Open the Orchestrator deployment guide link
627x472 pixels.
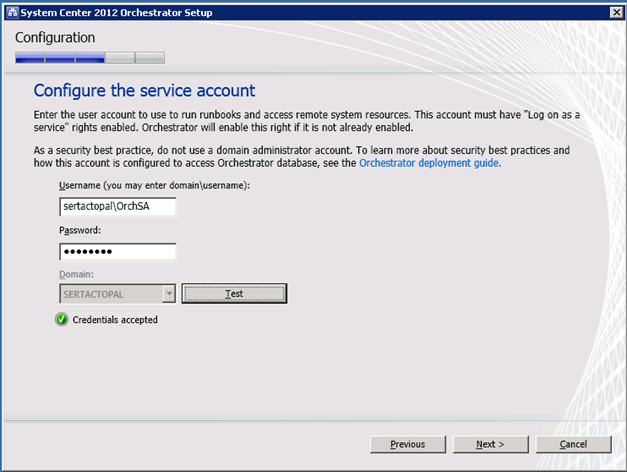(x=430, y=163)
